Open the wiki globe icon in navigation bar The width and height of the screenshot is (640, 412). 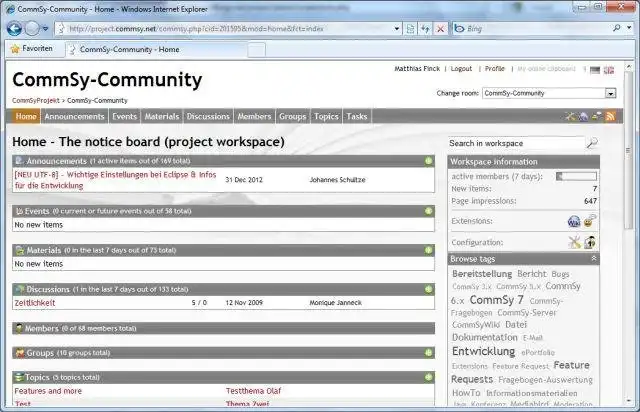(584, 116)
